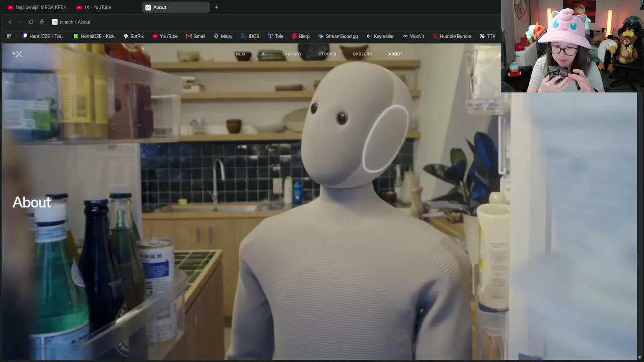Open ABOUT in the site navigation
This screenshot has height=362, width=644.
(395, 54)
